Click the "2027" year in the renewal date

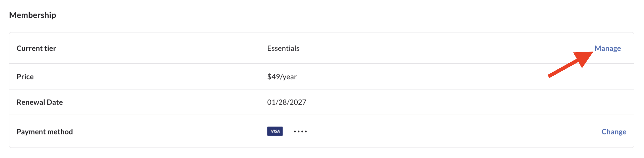point(297,102)
